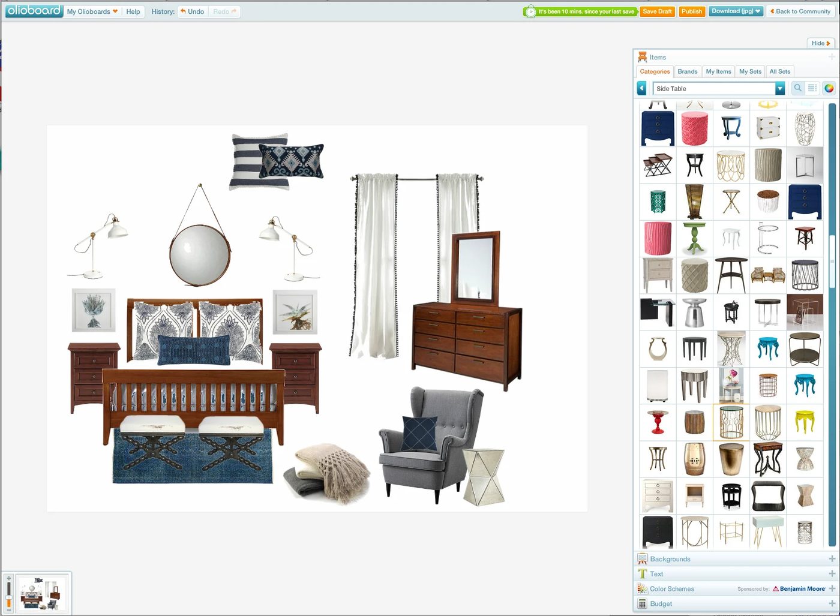The width and height of the screenshot is (840, 616).
Task: Click the Save Draft button
Action: [x=657, y=11]
